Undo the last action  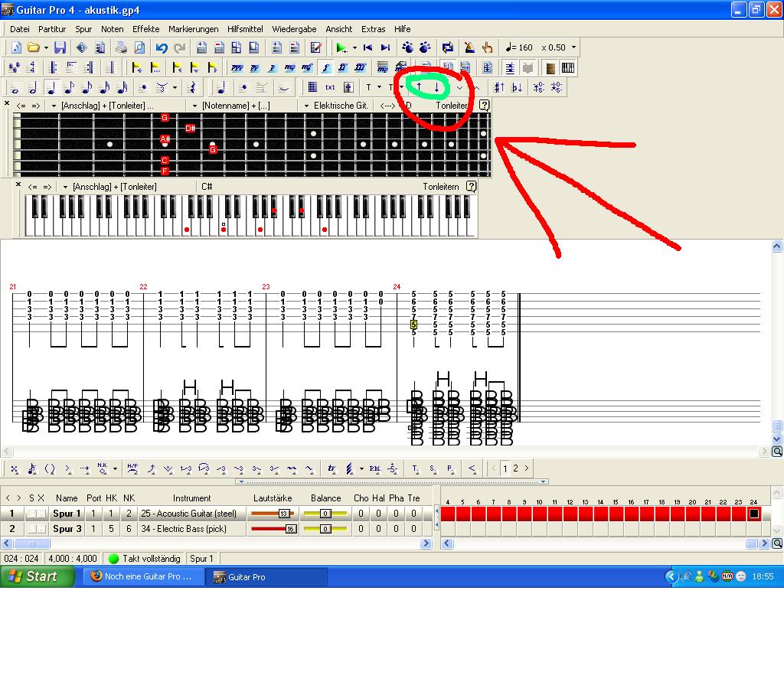[162, 47]
